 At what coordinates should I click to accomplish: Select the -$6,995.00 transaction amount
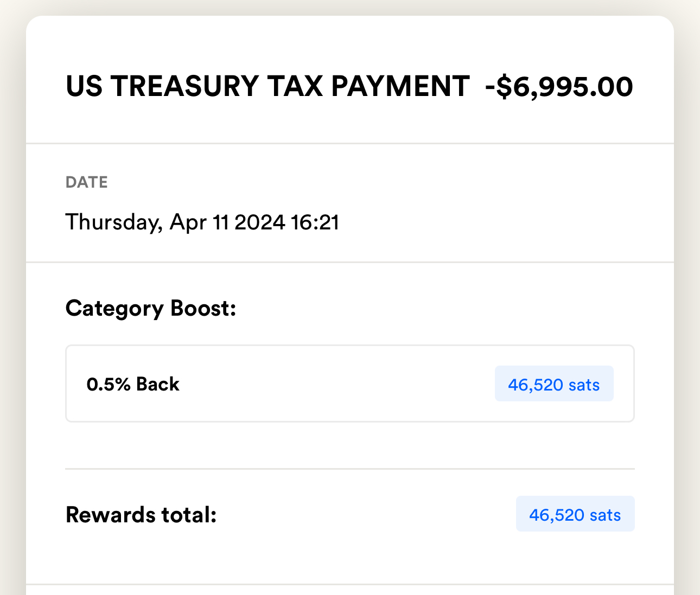click(x=559, y=87)
